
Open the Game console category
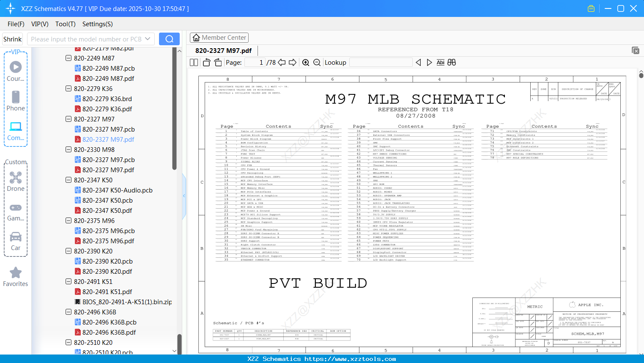16,212
